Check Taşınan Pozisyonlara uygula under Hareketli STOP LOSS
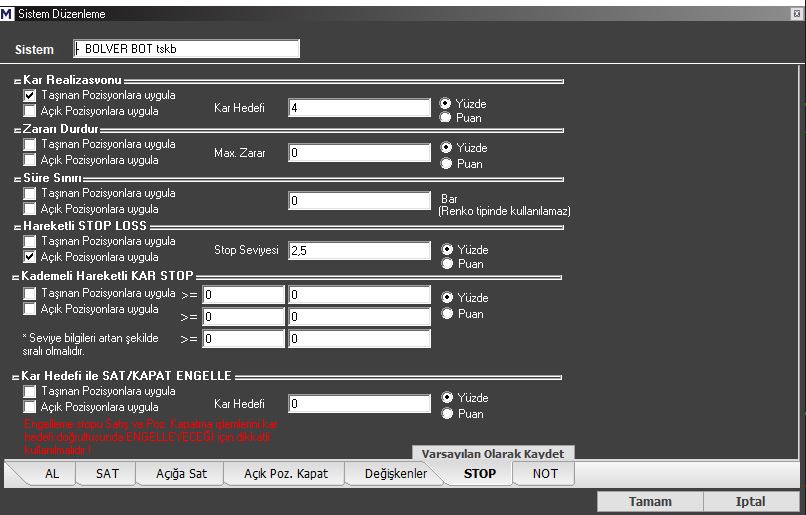The height and width of the screenshot is (515, 806). click(30, 241)
